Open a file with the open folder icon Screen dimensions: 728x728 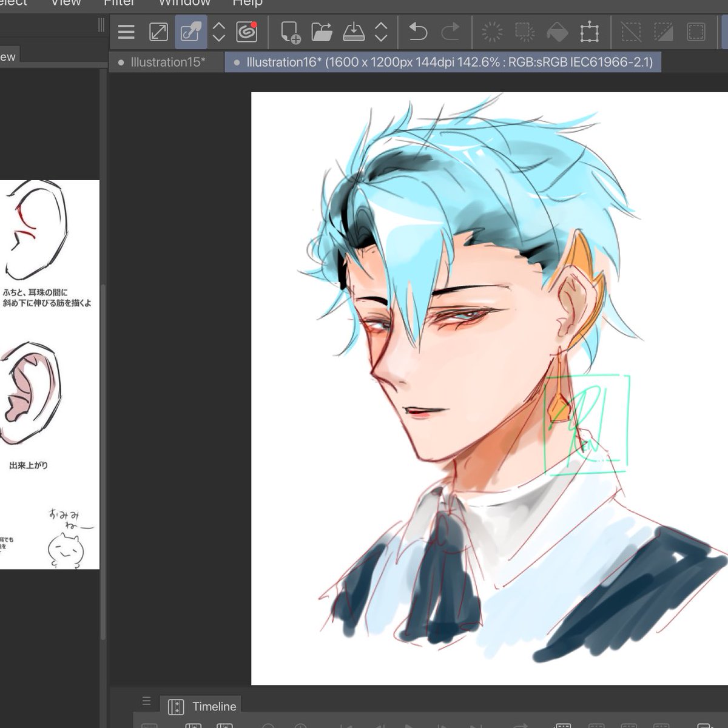[x=323, y=32]
